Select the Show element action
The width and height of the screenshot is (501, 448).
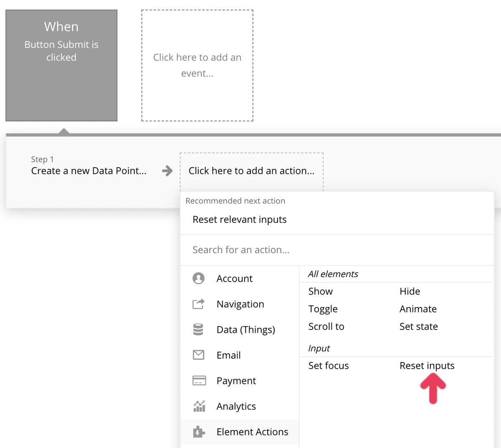(x=321, y=291)
